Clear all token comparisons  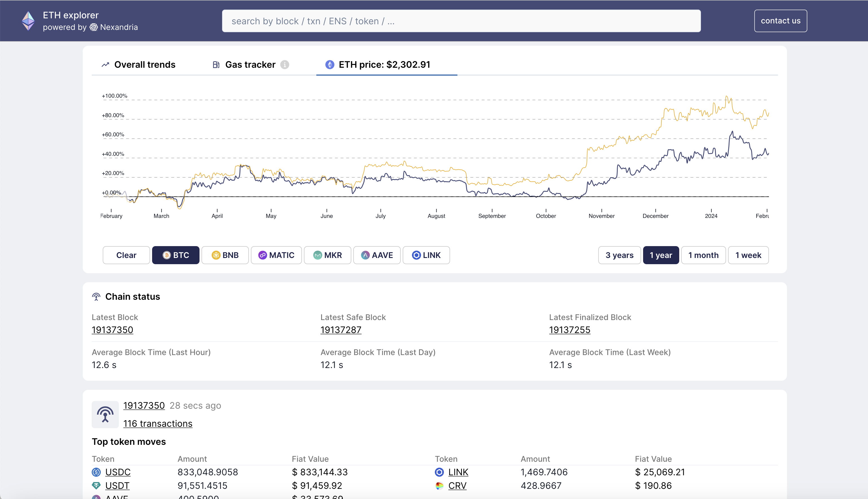[x=126, y=255]
